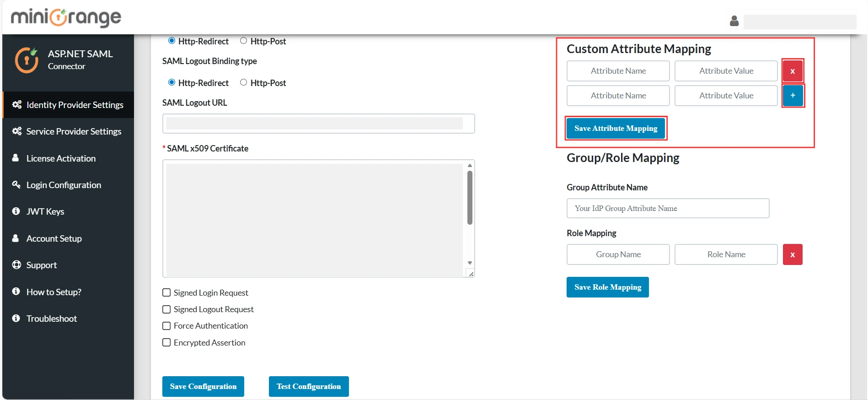Focus the Group Attribute Name input field

(667, 208)
